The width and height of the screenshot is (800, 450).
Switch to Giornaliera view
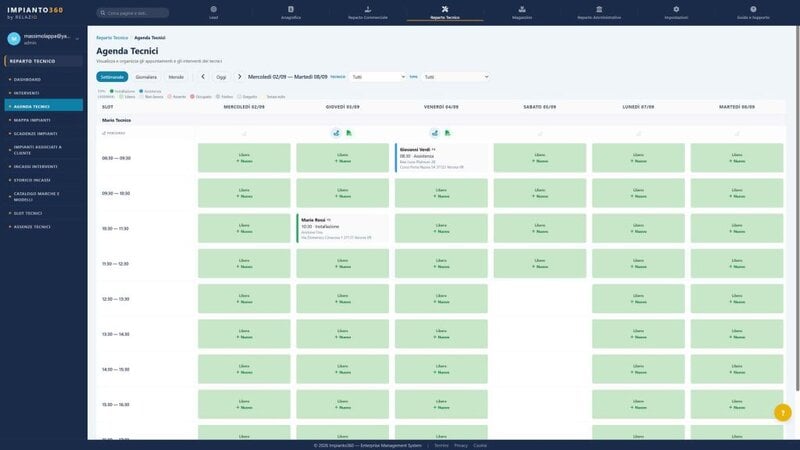pos(146,77)
